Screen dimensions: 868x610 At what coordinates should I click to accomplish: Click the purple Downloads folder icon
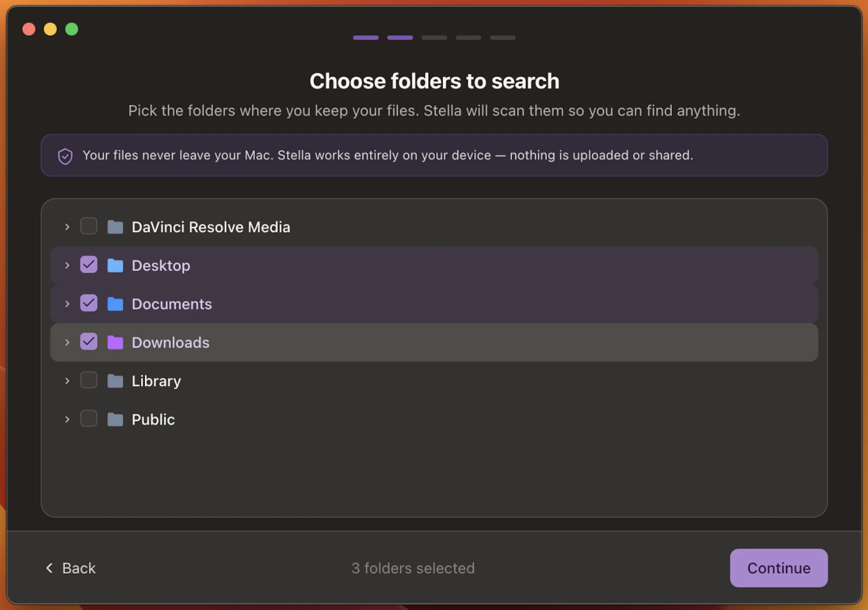point(115,342)
